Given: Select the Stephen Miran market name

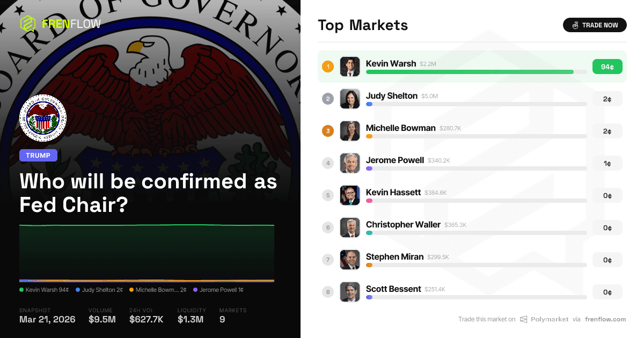Looking at the screenshot, I should [394, 256].
